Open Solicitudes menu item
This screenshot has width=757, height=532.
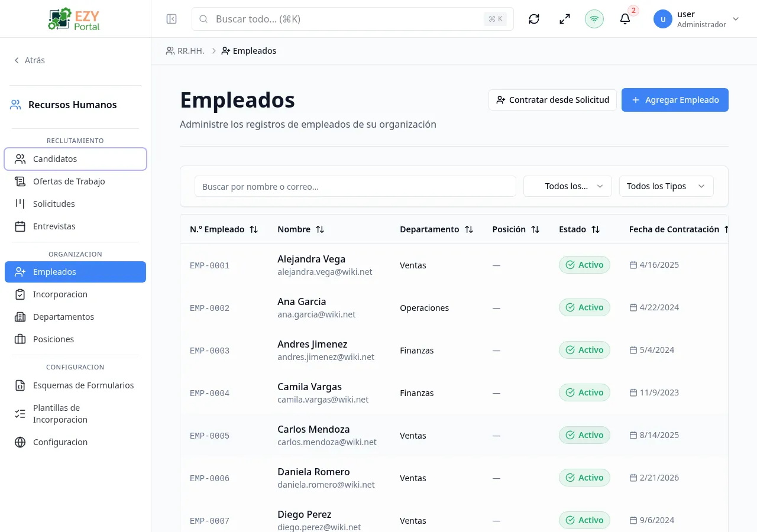tap(75, 204)
